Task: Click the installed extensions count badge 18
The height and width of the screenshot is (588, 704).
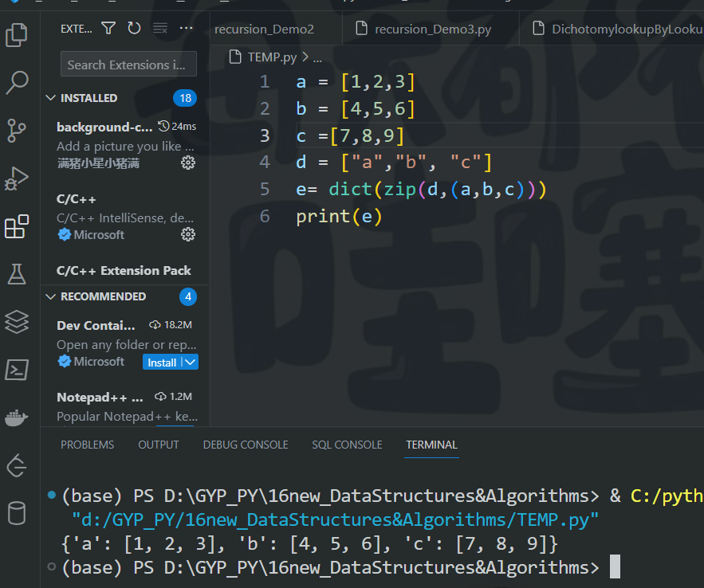Action: point(185,98)
